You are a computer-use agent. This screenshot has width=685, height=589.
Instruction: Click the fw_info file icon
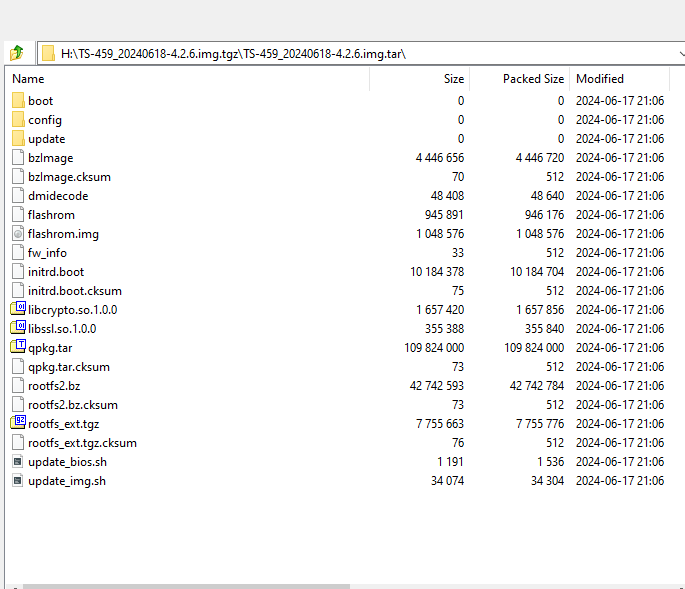coord(18,253)
